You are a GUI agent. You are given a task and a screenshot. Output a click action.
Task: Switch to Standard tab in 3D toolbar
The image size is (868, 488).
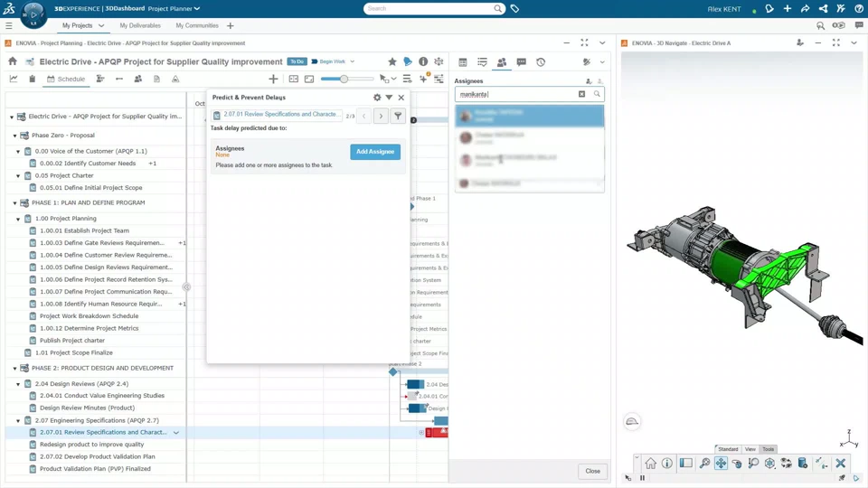[x=728, y=449]
